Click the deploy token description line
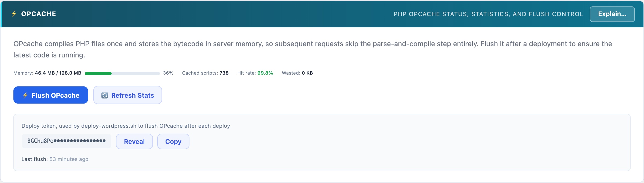Viewport: 644px width, 183px height. (126, 126)
